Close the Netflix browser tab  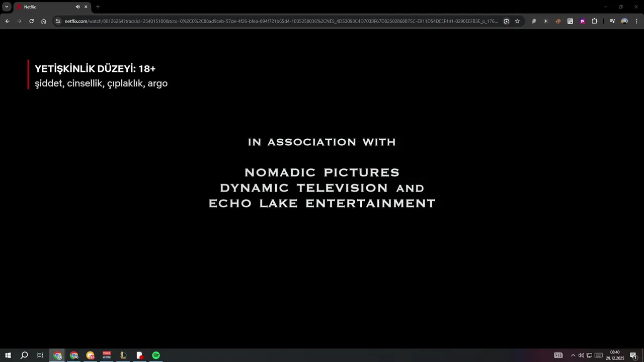86,7
